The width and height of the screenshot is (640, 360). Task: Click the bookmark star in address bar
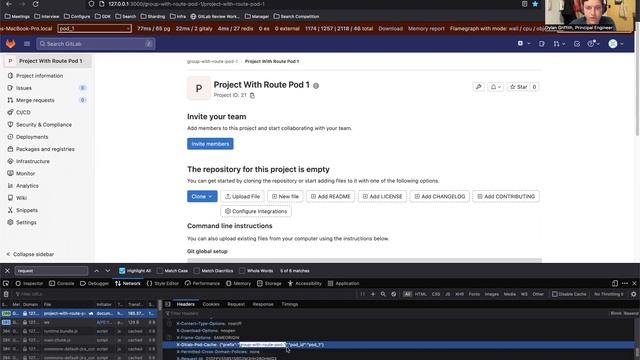[x=535, y=4]
